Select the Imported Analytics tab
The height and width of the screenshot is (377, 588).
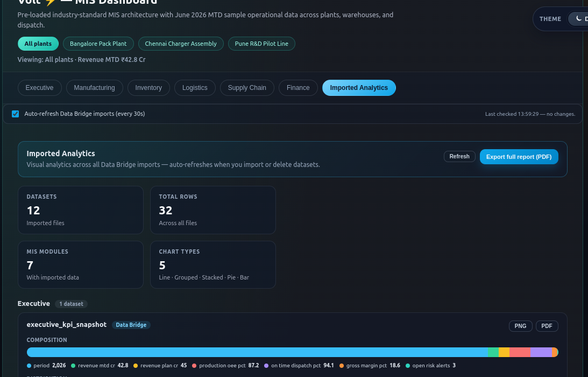(359, 88)
